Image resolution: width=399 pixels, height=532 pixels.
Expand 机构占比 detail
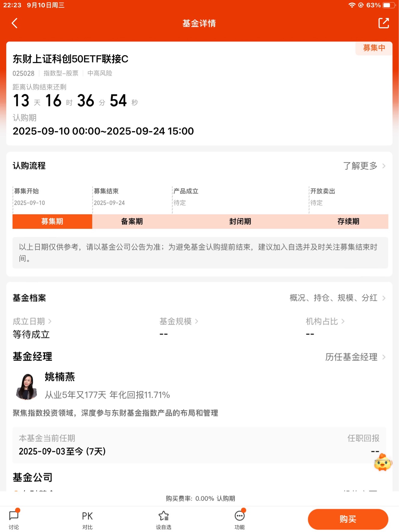[325, 321]
